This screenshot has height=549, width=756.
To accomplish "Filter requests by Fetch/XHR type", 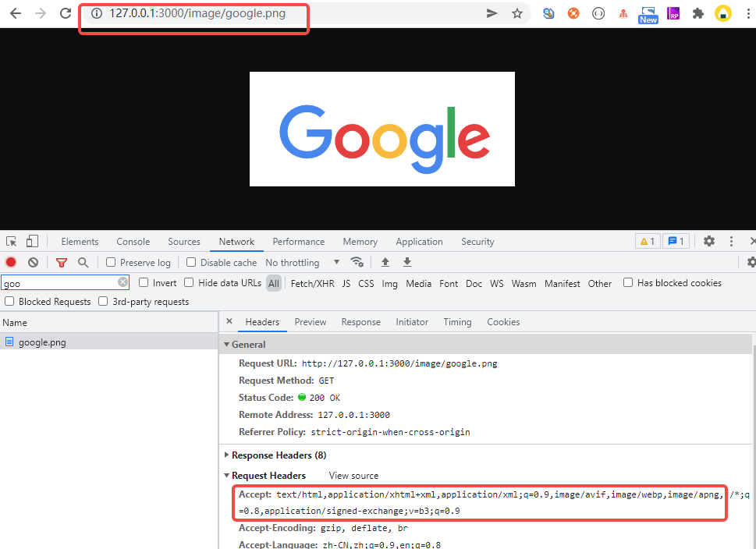I will coord(312,283).
